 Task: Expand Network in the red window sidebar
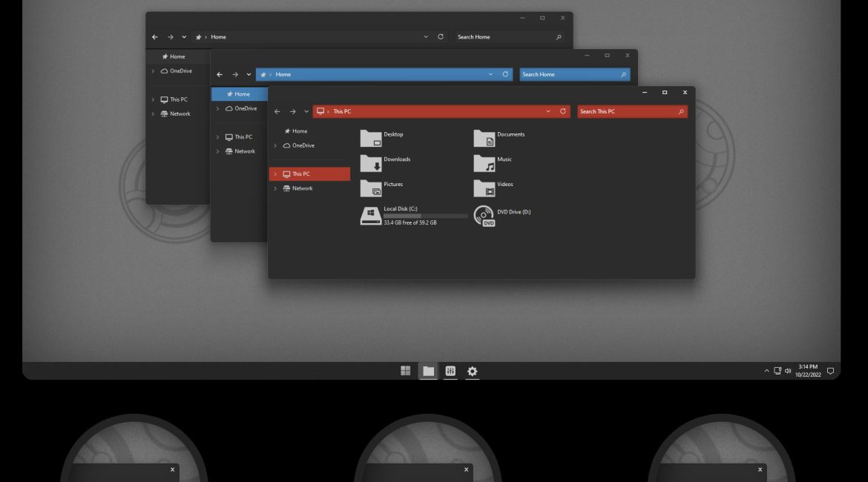(x=275, y=188)
